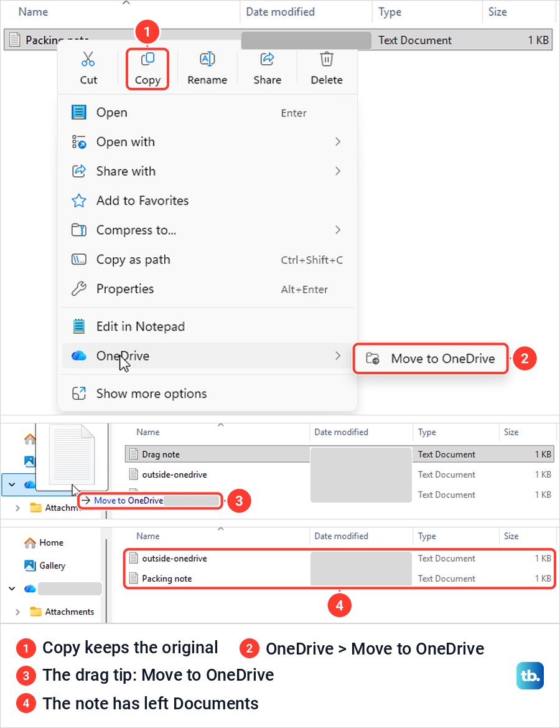Click Move to OneDrive in the submenu

[431, 359]
